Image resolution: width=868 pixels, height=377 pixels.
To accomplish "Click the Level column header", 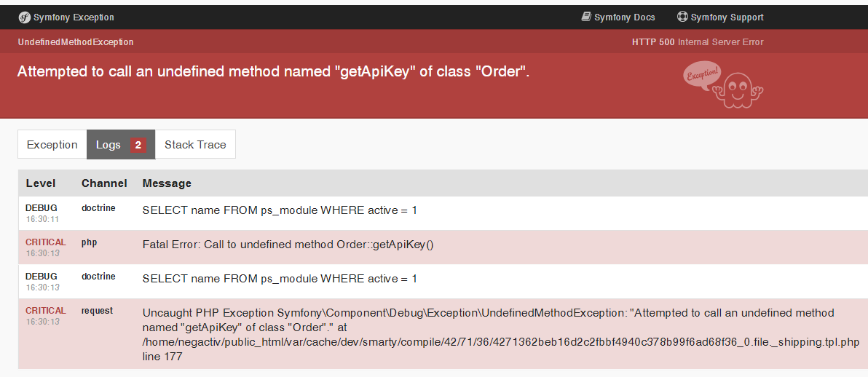I will click(41, 183).
